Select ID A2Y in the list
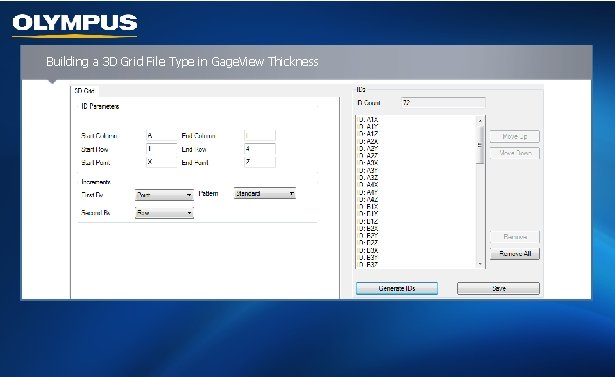This screenshot has width=615, height=377. point(368,149)
